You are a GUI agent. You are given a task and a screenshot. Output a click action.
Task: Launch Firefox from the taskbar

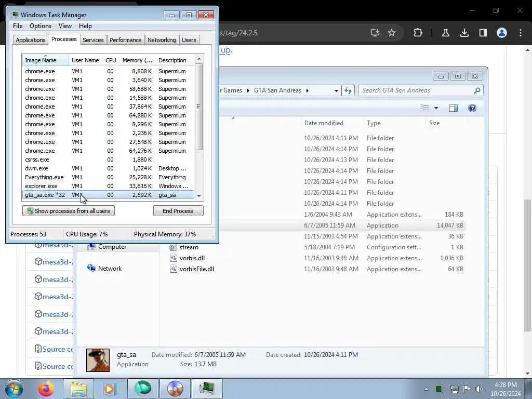46,389
